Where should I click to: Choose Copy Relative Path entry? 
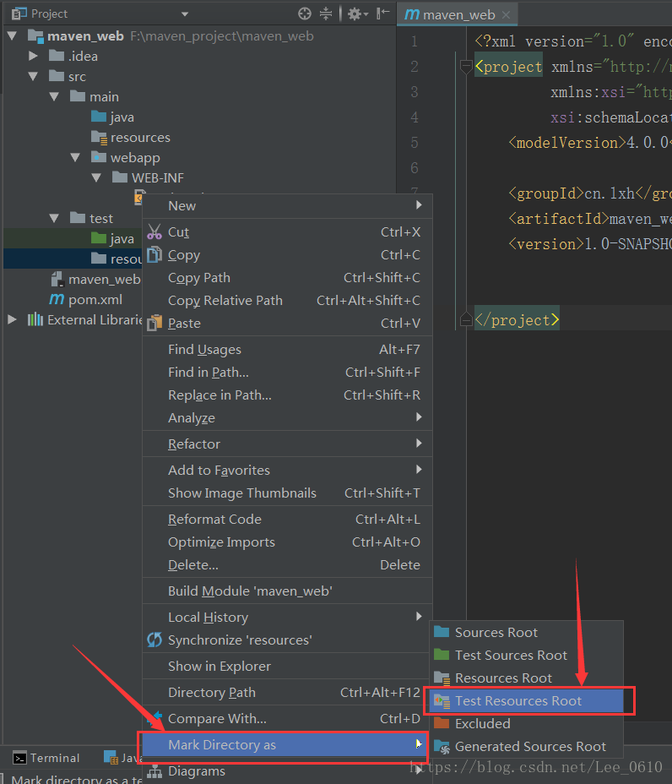pos(287,301)
